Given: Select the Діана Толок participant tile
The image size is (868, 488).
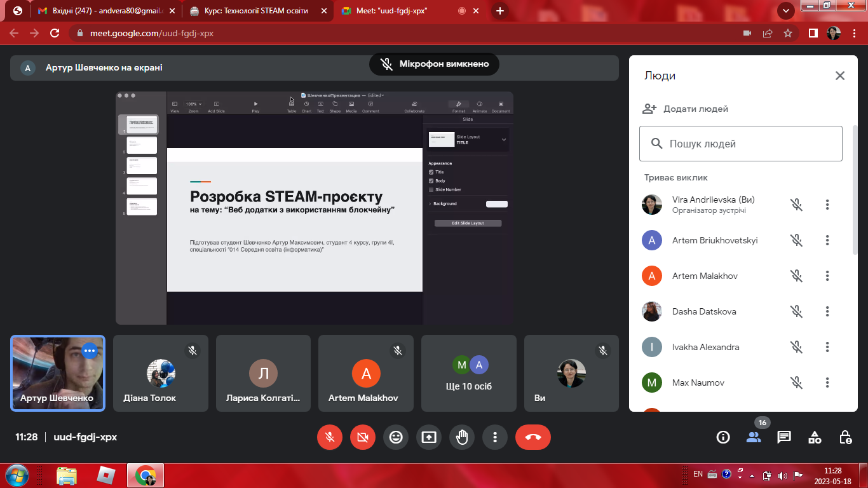Looking at the screenshot, I should 160,374.
